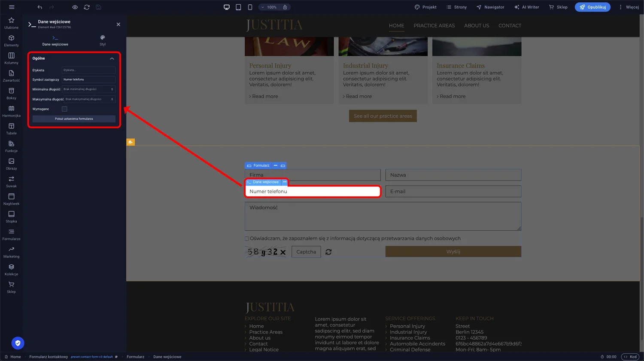This screenshot has width=644, height=361.
Task: Click the Opublikuj button
Action: (592, 7)
